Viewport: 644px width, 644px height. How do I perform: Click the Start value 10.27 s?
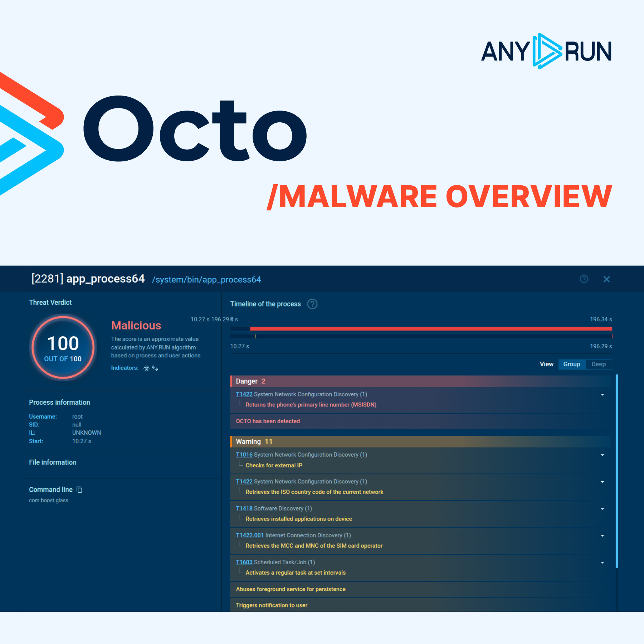[x=82, y=441]
